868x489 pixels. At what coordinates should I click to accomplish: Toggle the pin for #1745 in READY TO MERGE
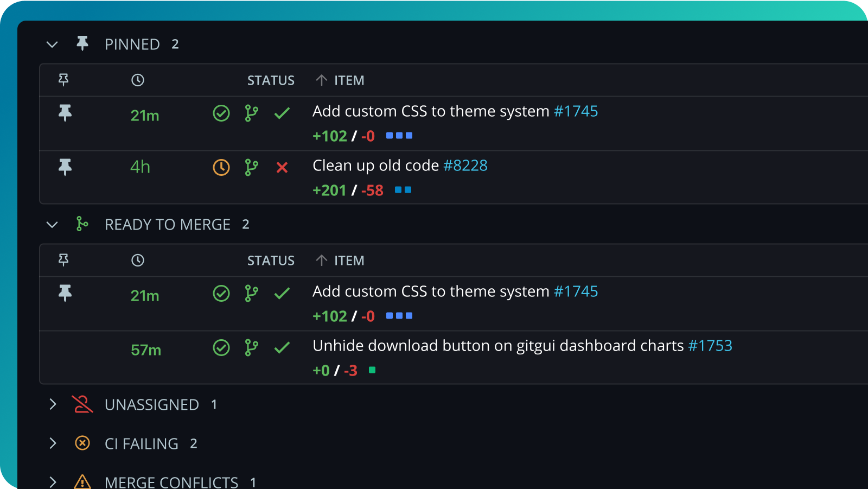pos(65,294)
